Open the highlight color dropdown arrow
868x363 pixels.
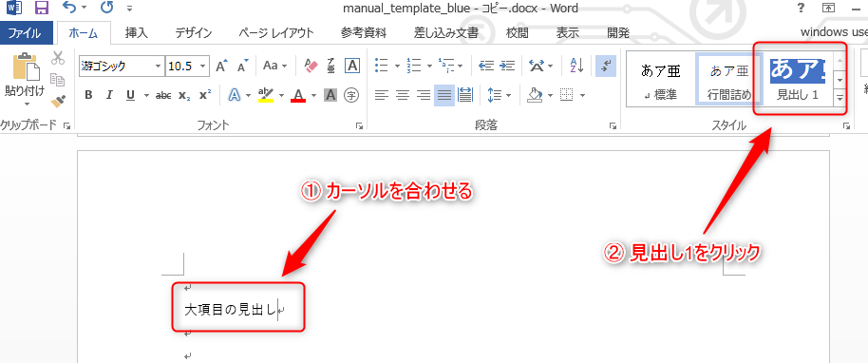pyautogui.click(x=281, y=95)
